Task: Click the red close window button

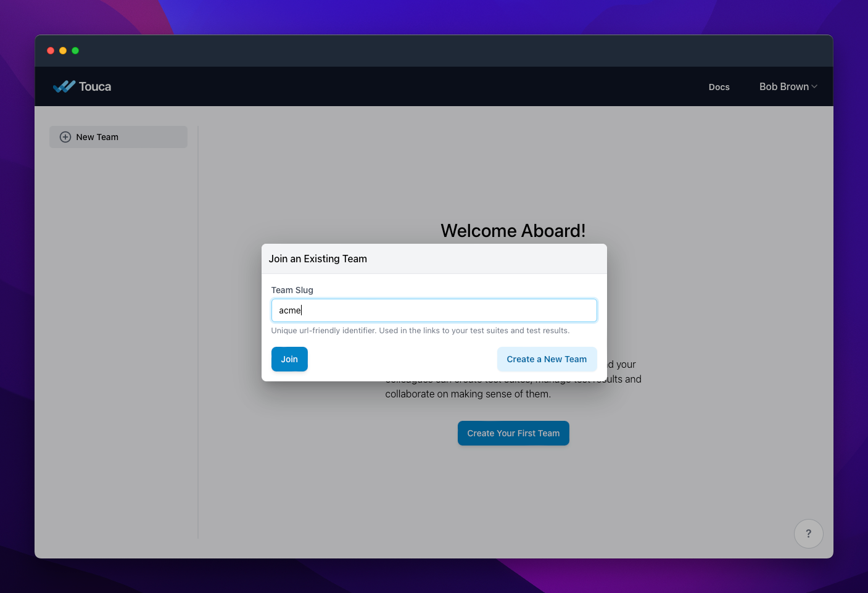Action: click(x=51, y=51)
